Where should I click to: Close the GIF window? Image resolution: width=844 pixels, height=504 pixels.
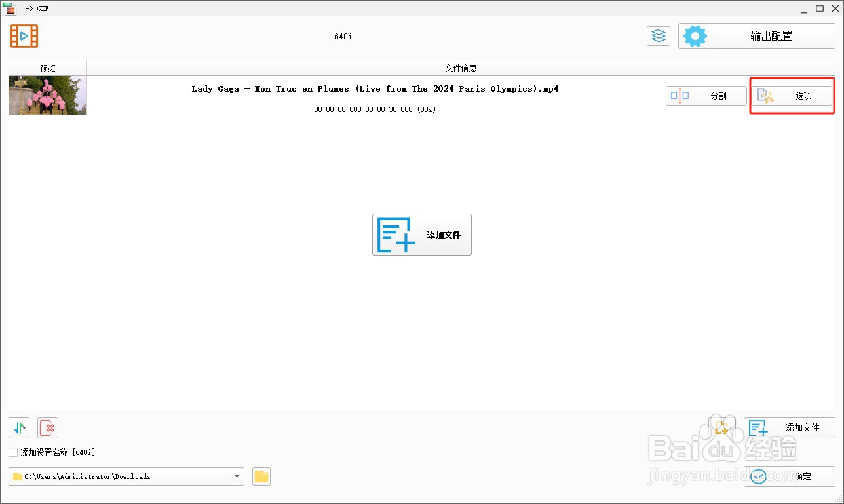click(x=835, y=9)
